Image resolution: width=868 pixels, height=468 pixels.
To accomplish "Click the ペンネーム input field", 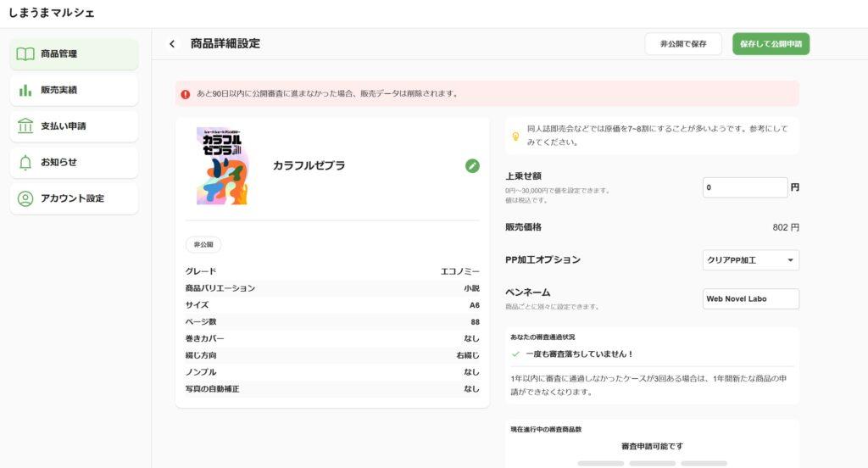I will click(x=751, y=299).
